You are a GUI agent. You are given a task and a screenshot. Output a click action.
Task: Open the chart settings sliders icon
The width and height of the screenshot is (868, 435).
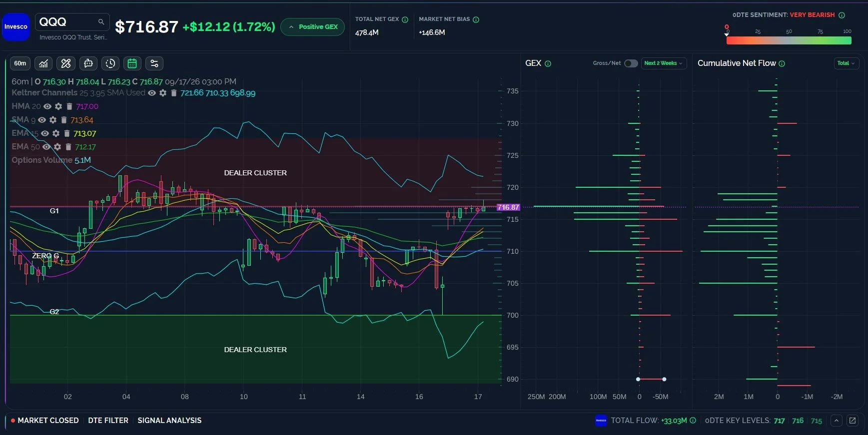(154, 63)
